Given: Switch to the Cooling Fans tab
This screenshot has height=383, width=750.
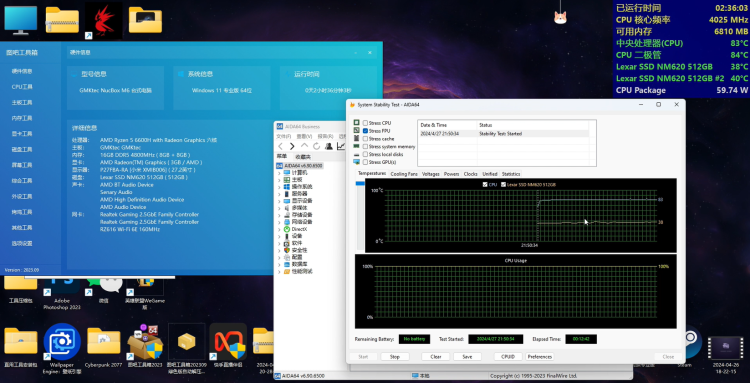Looking at the screenshot, I should [404, 174].
